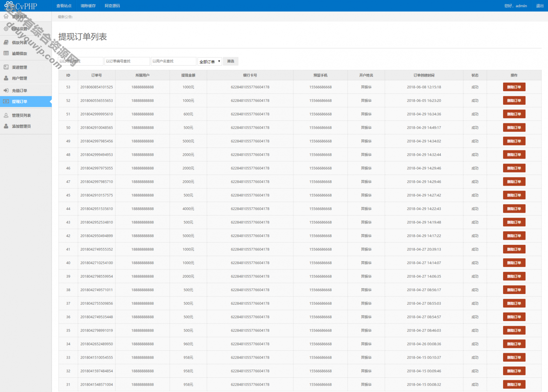Viewport: 548px width, 392px height.
Task: Delete order ID 48
Action: [x=514, y=155]
